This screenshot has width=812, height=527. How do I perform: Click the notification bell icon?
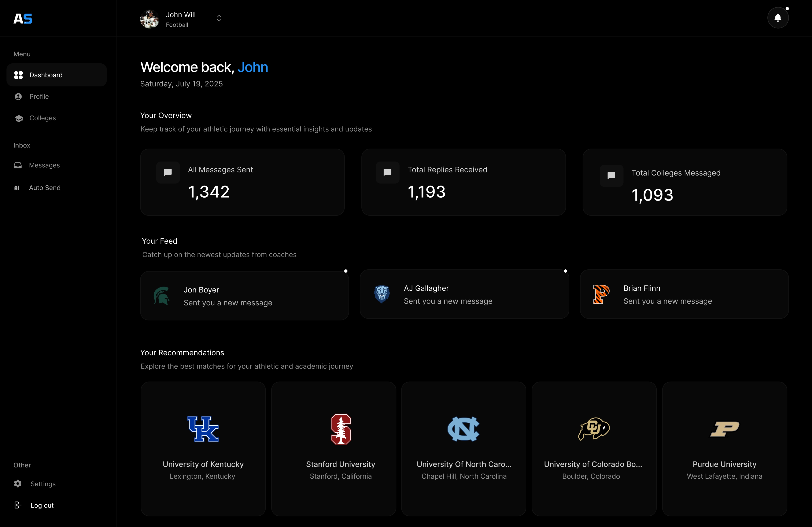point(778,18)
